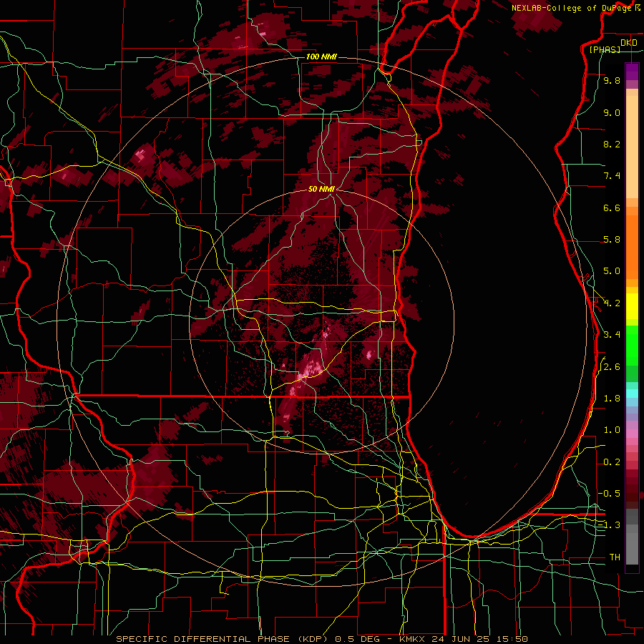
Task: Click the 50 NMI range ring label
Action: [321, 189]
